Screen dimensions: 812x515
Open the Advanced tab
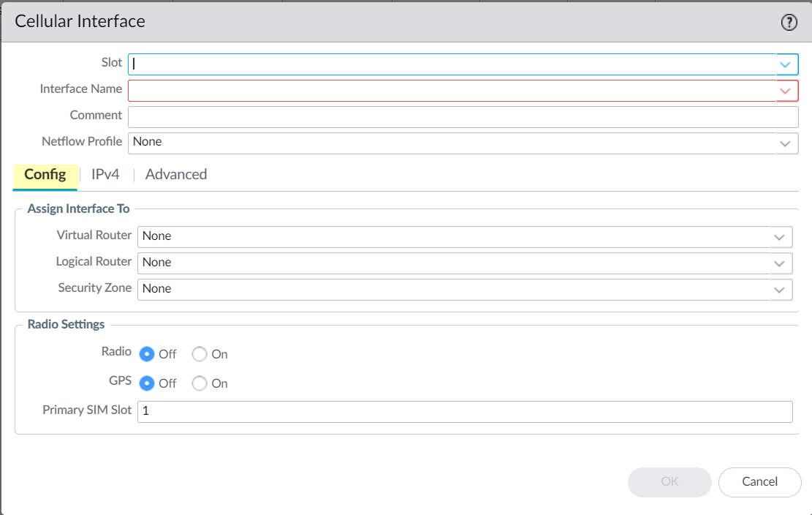tap(176, 175)
